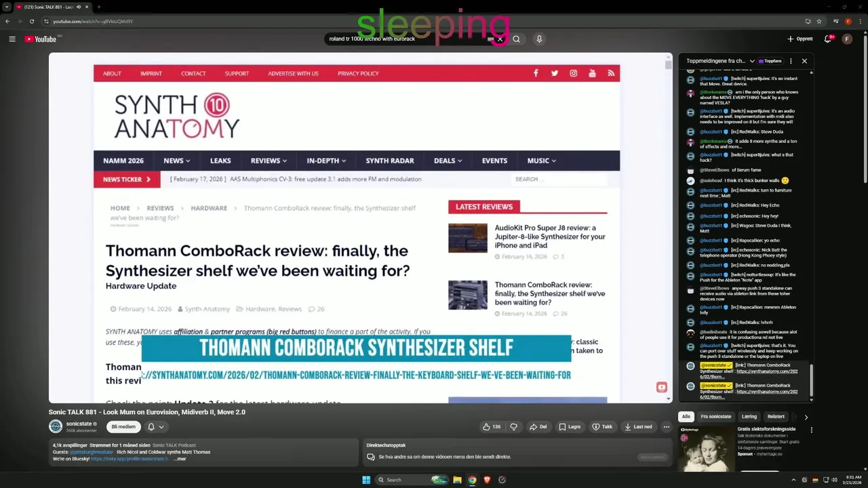The height and width of the screenshot is (488, 868).
Task: Open the Bluesky profile link in description
Action: coord(129,459)
